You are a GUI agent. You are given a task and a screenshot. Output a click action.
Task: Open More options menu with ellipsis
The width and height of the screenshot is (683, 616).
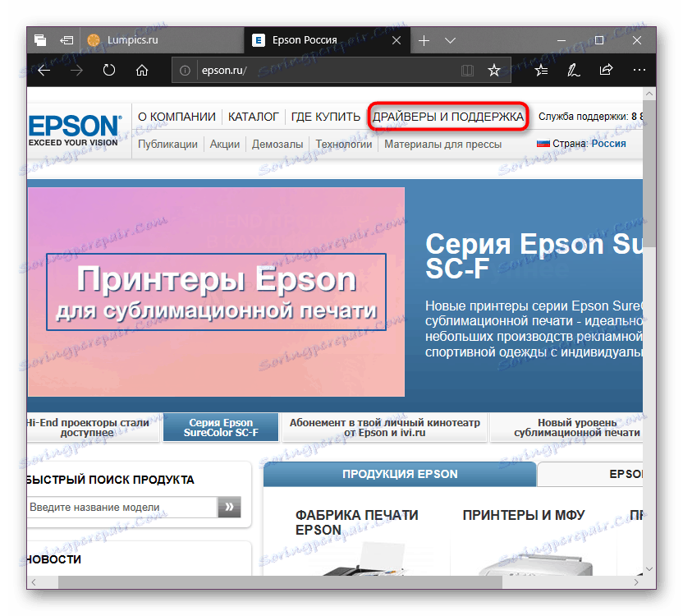pos(639,70)
